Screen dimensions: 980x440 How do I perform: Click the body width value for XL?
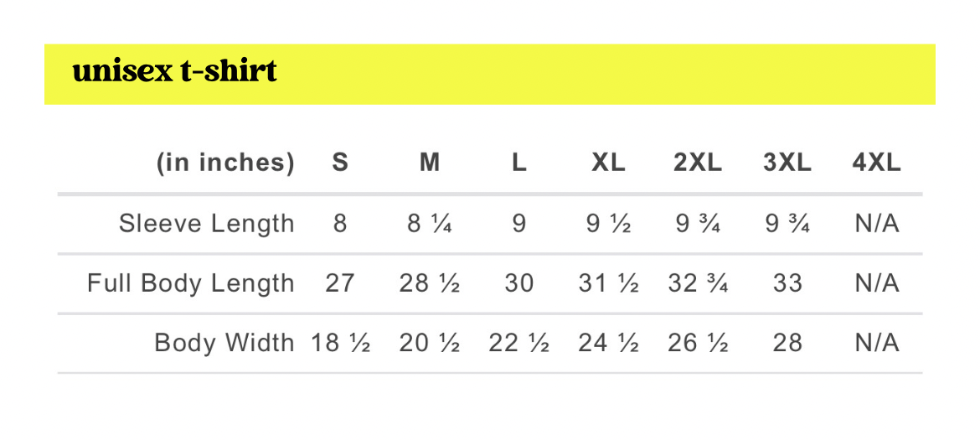click(x=609, y=343)
